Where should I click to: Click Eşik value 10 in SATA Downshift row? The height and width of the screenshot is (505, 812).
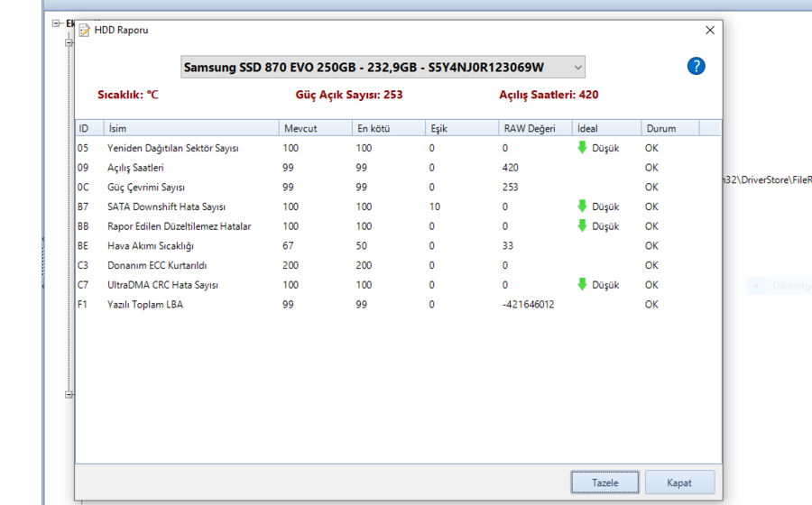click(x=435, y=207)
